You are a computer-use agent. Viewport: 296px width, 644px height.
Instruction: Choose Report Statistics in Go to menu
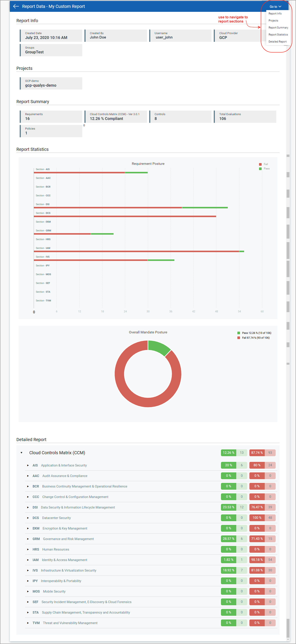click(278, 35)
